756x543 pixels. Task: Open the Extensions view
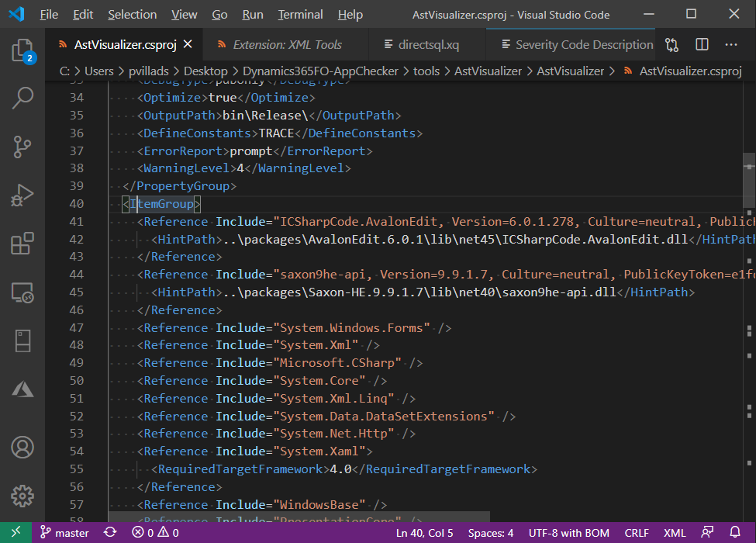pos(23,244)
